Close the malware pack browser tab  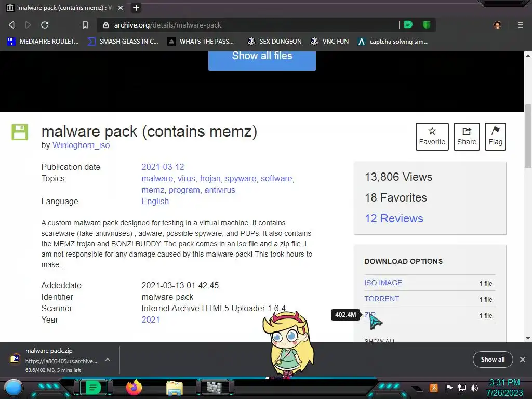coord(121,8)
